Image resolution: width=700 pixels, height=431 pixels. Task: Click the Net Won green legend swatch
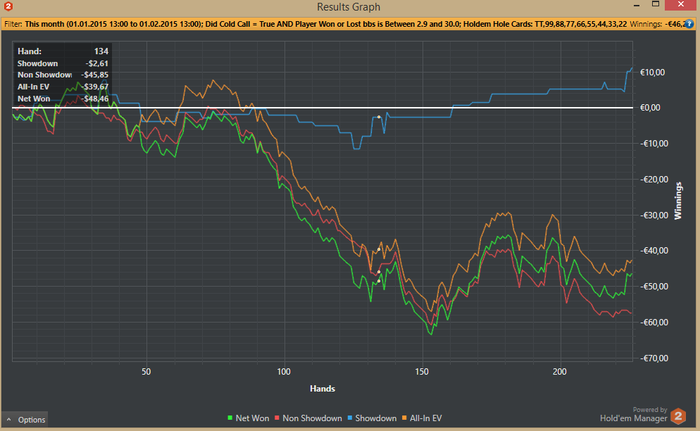pyautogui.click(x=230, y=418)
